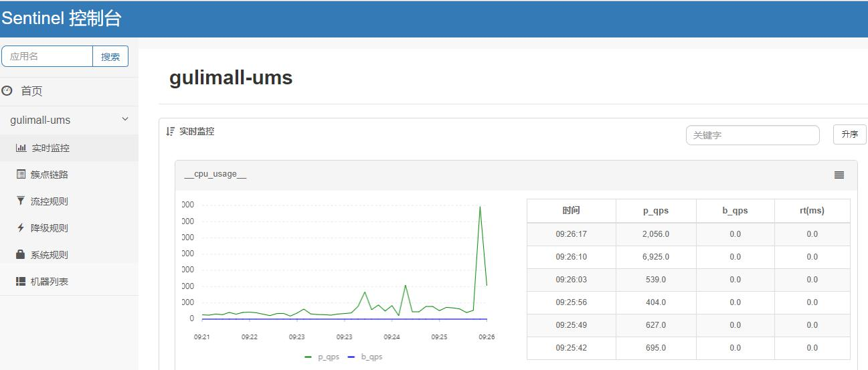Select the 09:25:49 time cell
Viewport: 868px width, 370px height.
[x=572, y=325]
